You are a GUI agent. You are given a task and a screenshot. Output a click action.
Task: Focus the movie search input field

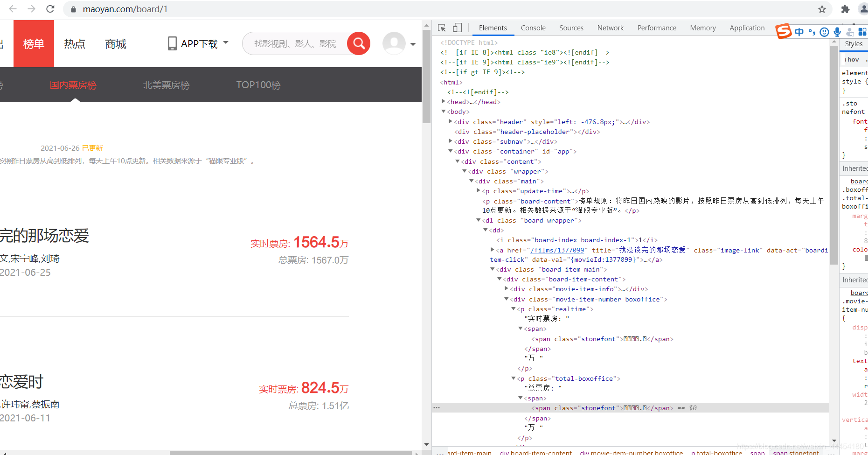295,43
